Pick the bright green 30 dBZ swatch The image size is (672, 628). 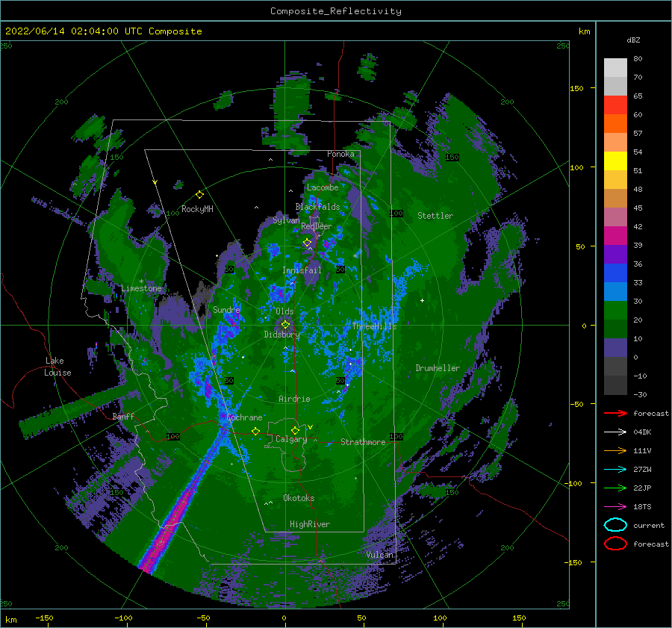click(615, 311)
